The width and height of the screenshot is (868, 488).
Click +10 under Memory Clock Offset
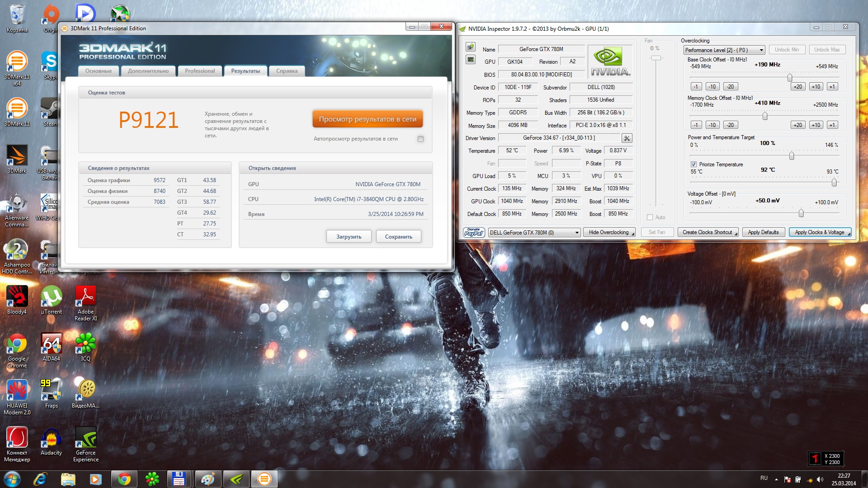point(816,125)
